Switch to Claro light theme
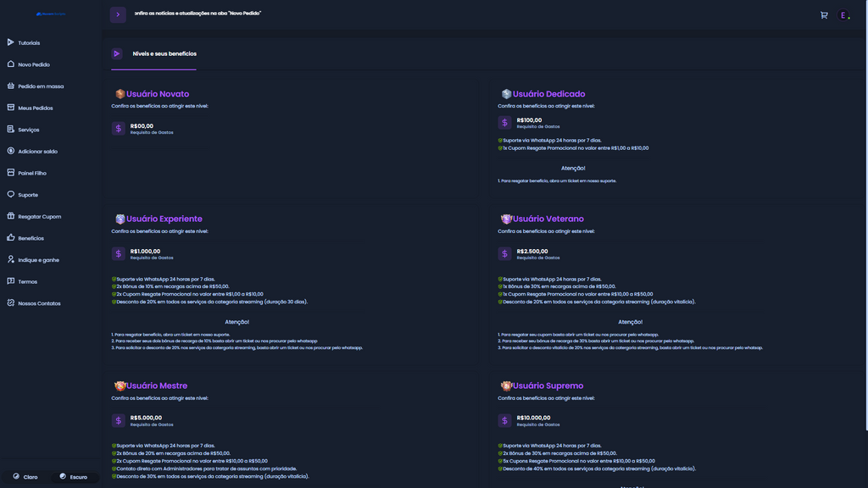The width and height of the screenshot is (868, 488). [x=25, y=477]
